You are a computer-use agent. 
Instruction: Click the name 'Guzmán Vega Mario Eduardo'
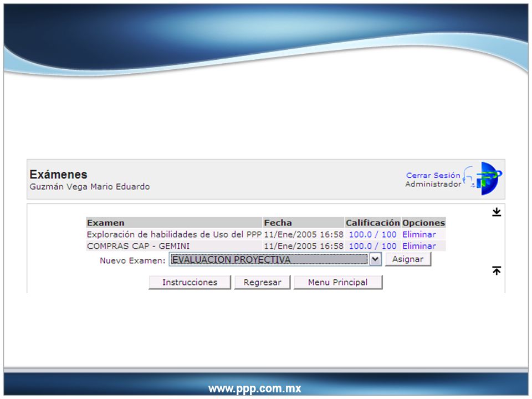[90, 187]
